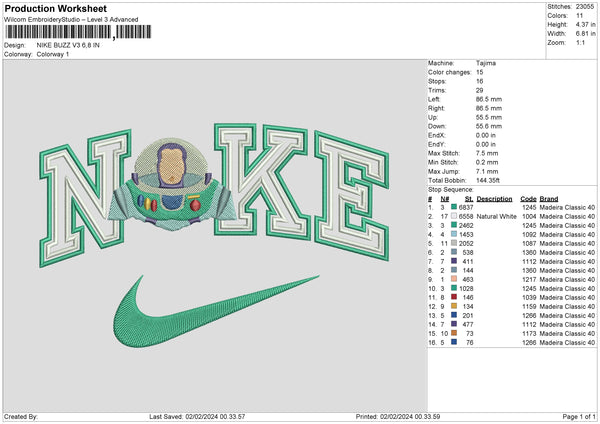Click 'Wilcom EmbroideryStudio – Level 3 Advanced' text
Image resolution: width=600 pixels, height=424 pixels.
[71, 20]
